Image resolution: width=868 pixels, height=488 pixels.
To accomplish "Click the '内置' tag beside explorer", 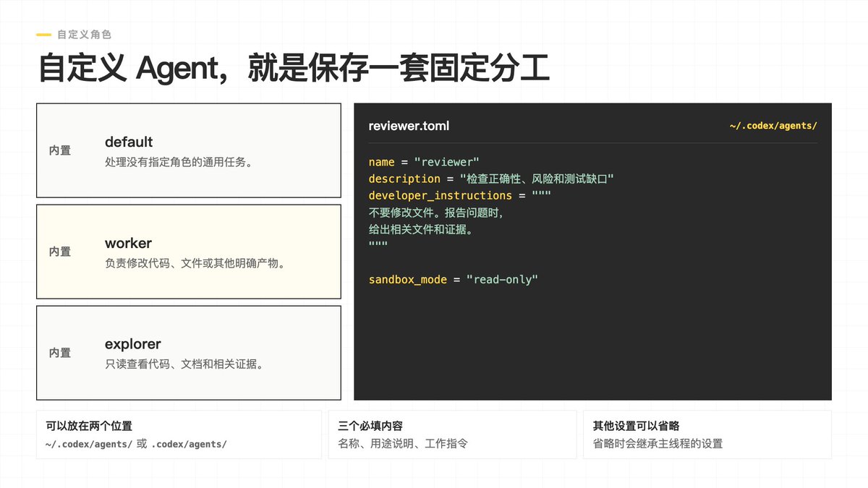I will (x=60, y=353).
